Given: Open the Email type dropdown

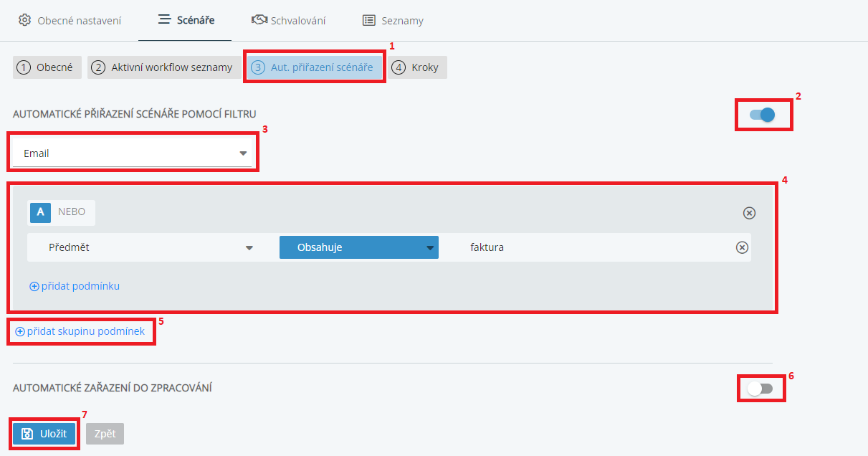Looking at the screenshot, I should tap(133, 153).
